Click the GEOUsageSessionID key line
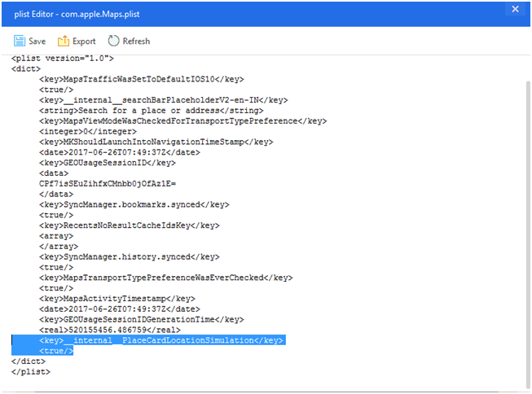This screenshot has width=532, height=394. tap(108, 163)
